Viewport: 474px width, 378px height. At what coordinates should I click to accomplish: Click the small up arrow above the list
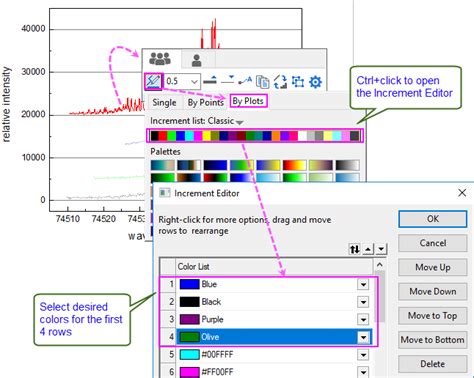point(368,249)
